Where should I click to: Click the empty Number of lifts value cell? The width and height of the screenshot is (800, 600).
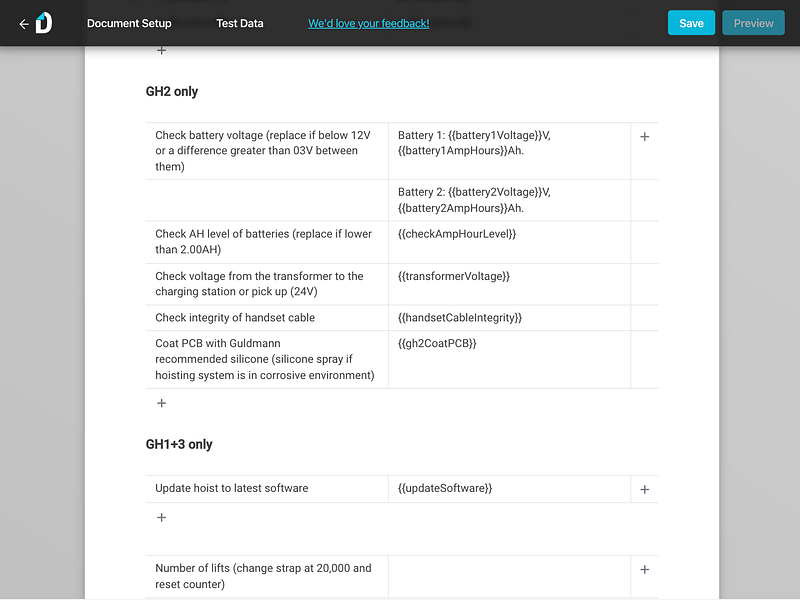[509, 577]
